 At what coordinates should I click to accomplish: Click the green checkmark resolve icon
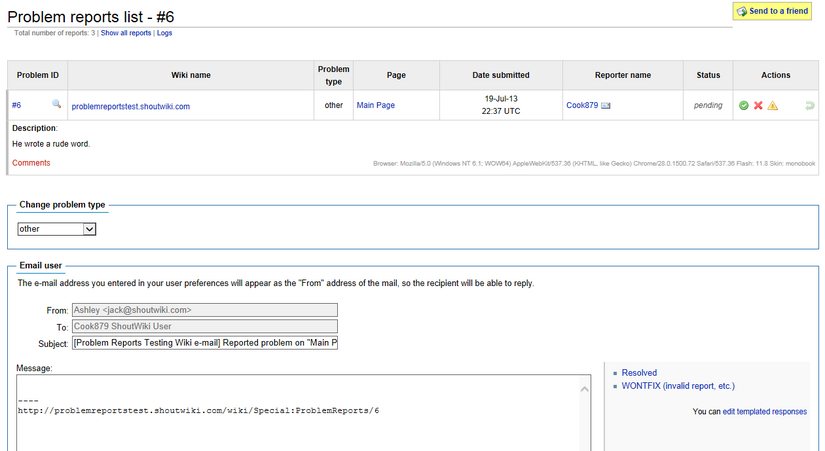(743, 106)
